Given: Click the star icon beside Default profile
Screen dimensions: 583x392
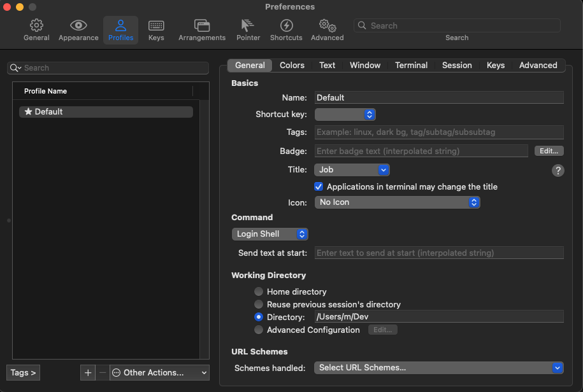Looking at the screenshot, I should click(x=28, y=111).
